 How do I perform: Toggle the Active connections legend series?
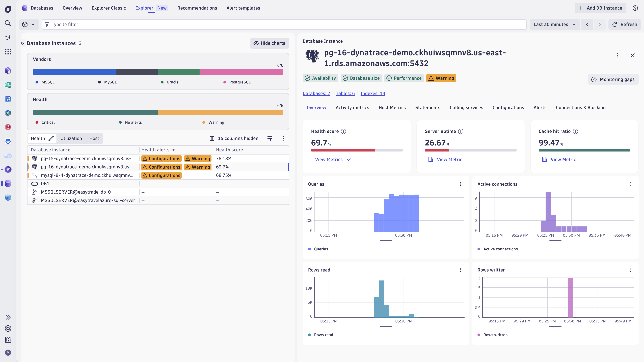497,249
